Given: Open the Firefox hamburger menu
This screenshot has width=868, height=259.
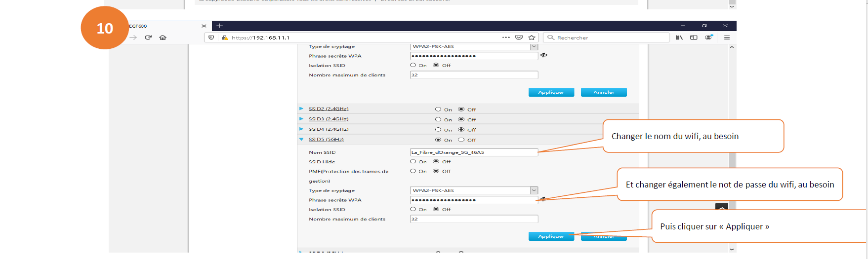Looking at the screenshot, I should pos(727,37).
